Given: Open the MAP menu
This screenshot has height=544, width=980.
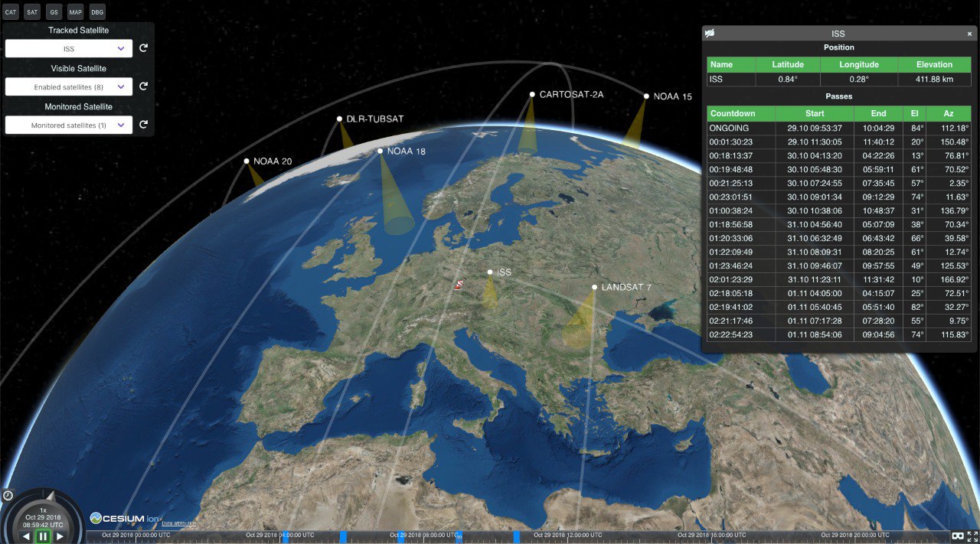Looking at the screenshot, I should click(x=75, y=12).
